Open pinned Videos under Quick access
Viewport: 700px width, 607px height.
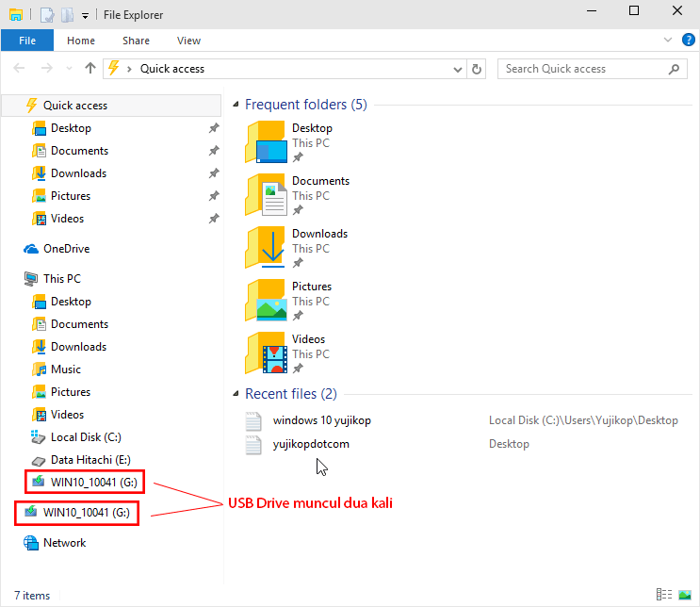(x=67, y=219)
